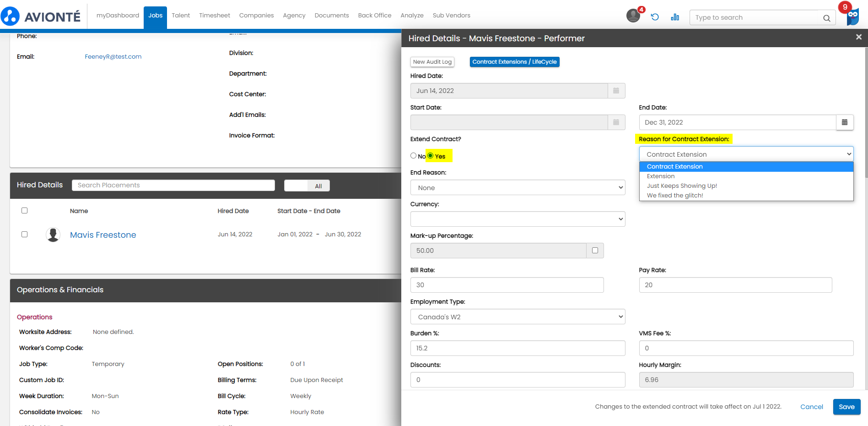868x426 pixels.
Task: Click the All filter button
Action: (318, 186)
